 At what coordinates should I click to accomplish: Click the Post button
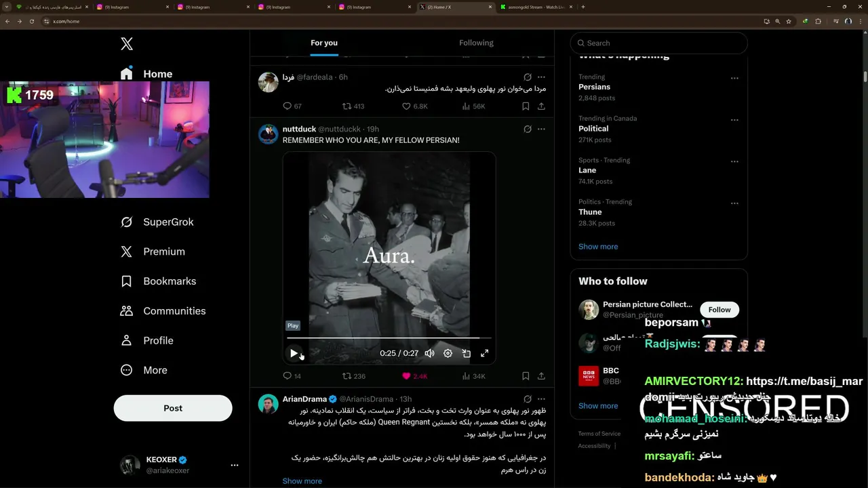(x=173, y=408)
